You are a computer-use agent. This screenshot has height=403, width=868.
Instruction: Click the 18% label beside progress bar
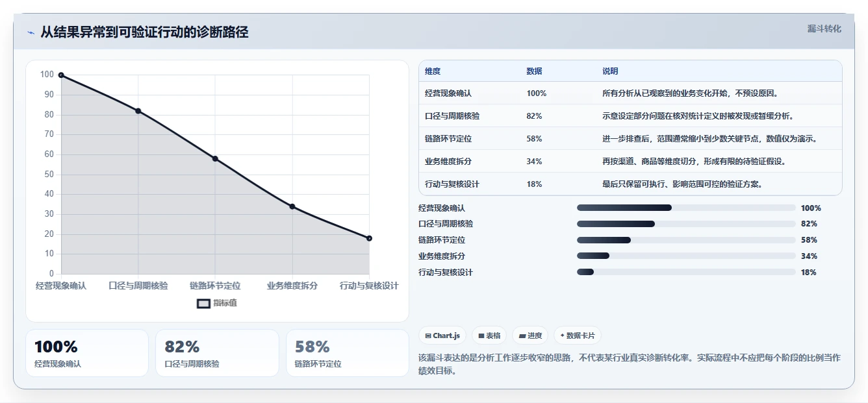coord(809,273)
